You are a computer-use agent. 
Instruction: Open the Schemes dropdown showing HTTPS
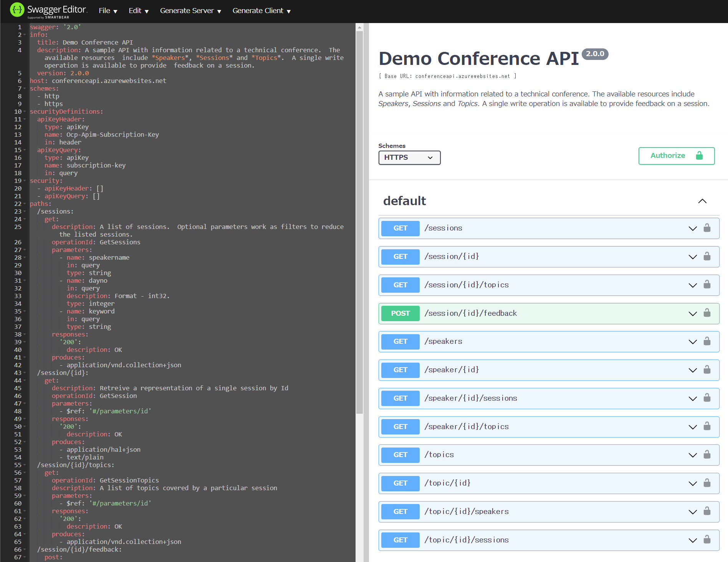pos(409,157)
